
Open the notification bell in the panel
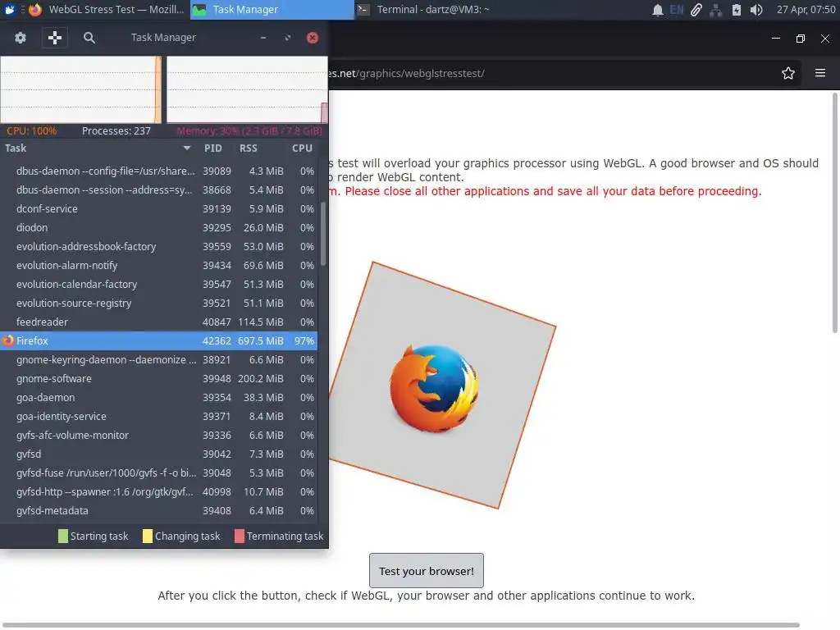[657, 10]
